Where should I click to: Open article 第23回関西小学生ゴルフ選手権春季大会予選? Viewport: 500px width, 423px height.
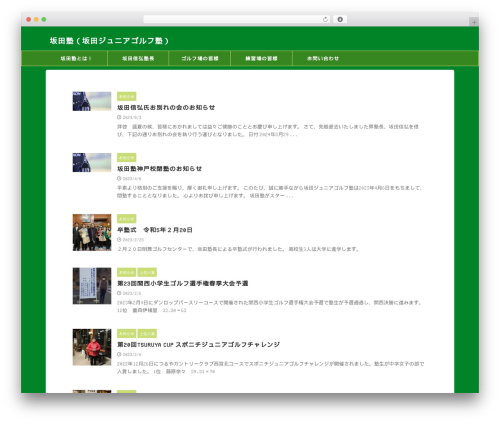[183, 283]
